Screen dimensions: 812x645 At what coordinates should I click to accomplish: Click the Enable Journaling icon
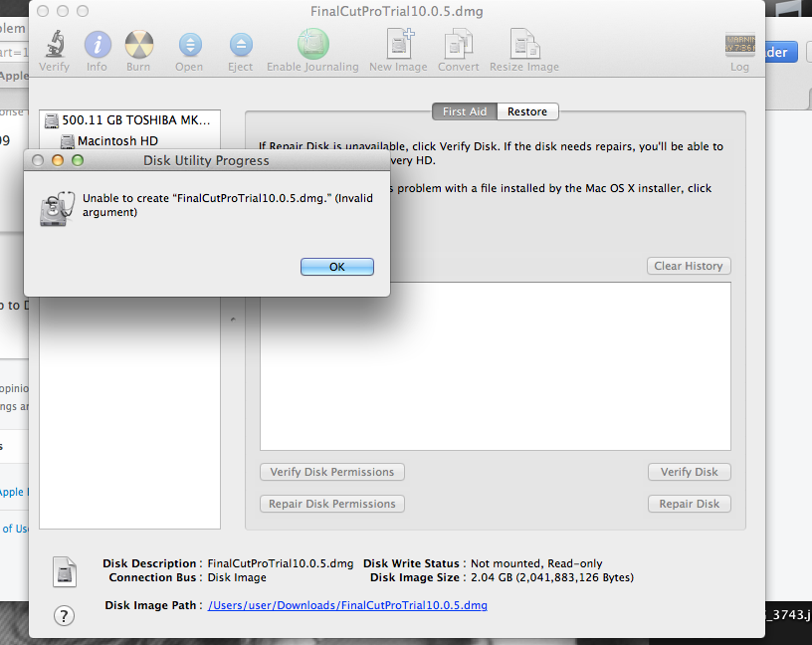[312, 44]
